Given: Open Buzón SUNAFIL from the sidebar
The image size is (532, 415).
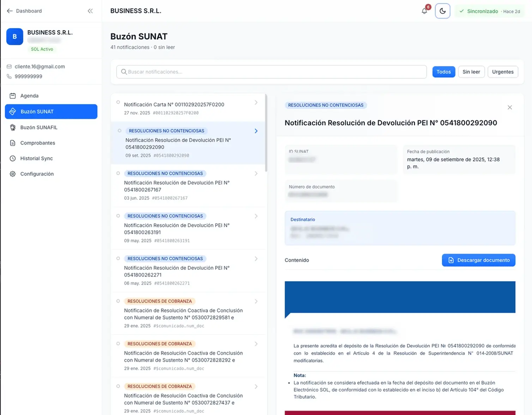Looking at the screenshot, I should tap(38, 128).
